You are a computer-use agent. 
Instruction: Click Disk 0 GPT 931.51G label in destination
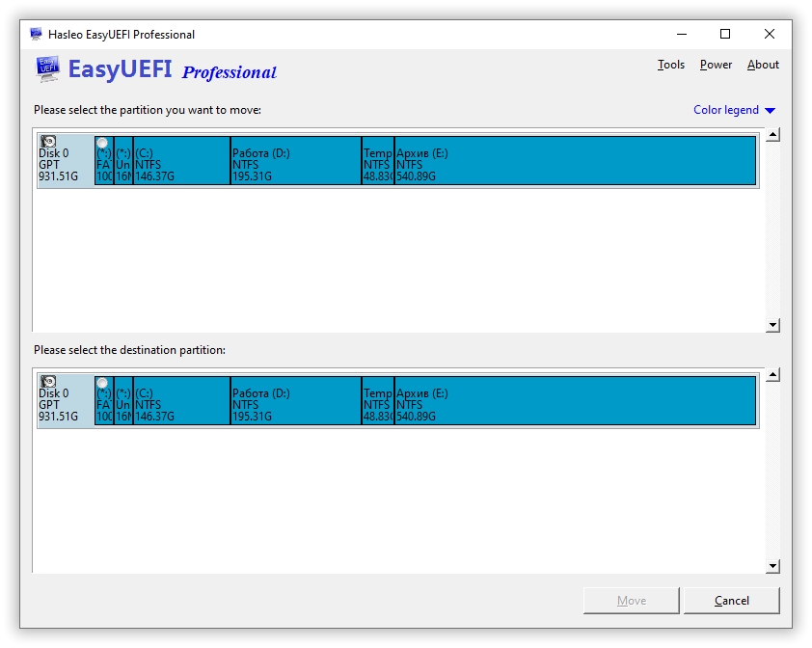tap(58, 405)
